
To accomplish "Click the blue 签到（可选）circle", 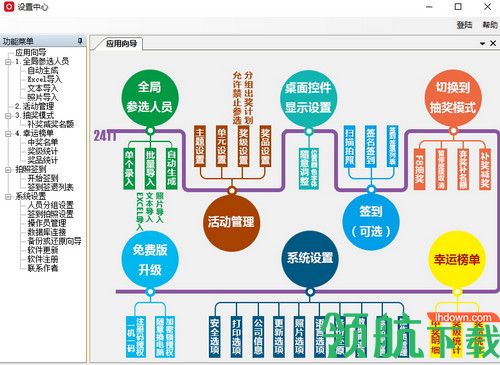I will (371, 222).
